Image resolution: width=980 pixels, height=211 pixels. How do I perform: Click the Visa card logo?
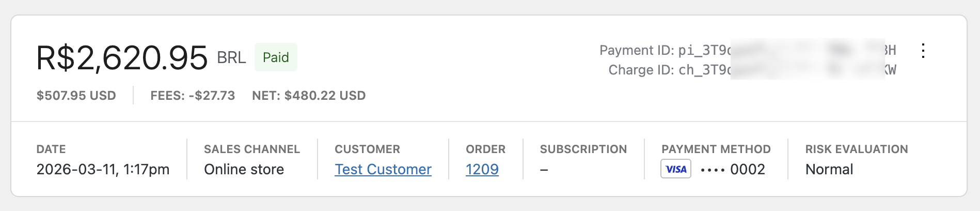point(676,169)
